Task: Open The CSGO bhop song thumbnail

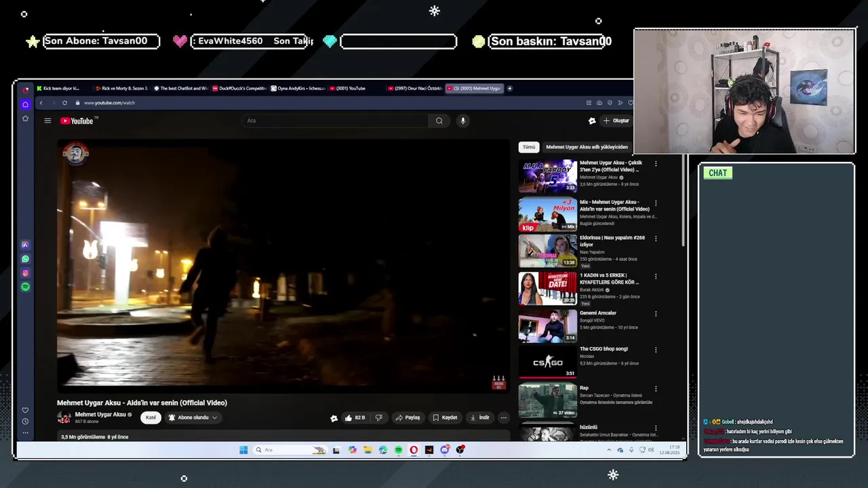Action: (547, 362)
